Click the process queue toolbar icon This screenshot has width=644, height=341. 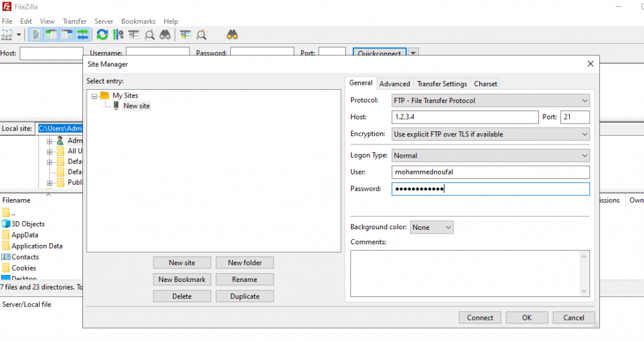click(117, 35)
